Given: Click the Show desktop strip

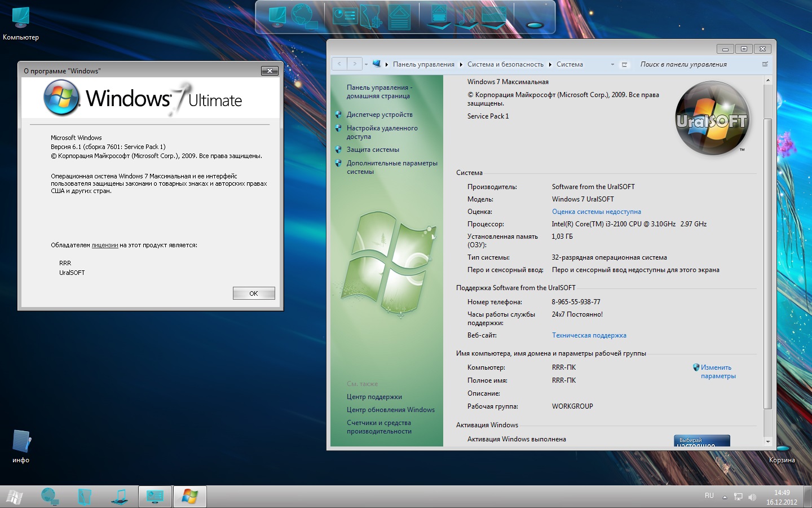Looking at the screenshot, I should pyautogui.click(x=808, y=497).
